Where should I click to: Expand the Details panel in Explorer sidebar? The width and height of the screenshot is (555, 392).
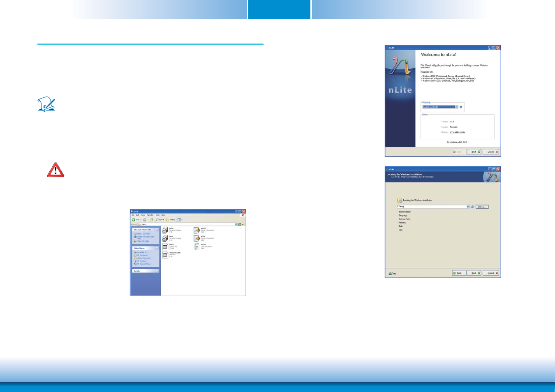(157, 271)
